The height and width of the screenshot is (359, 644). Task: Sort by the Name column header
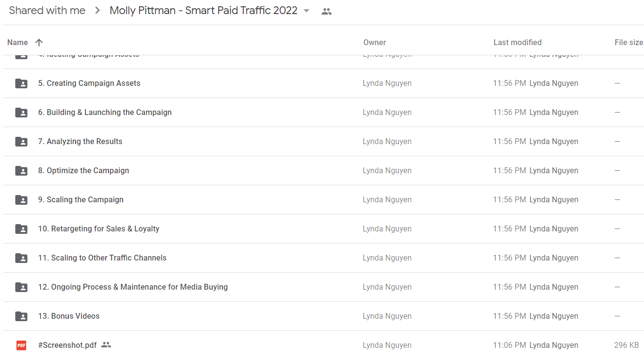pos(17,42)
